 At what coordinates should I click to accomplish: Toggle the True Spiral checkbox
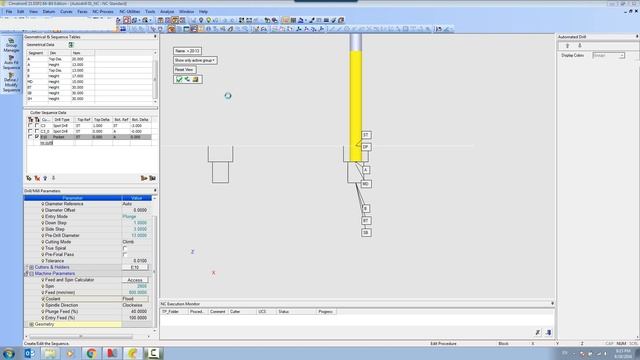coord(125,248)
